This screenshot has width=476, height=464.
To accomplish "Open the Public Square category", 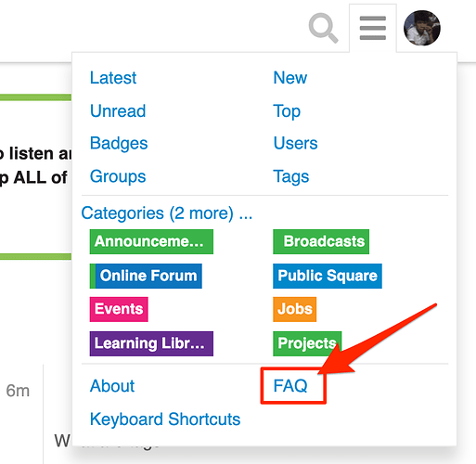I will (328, 276).
